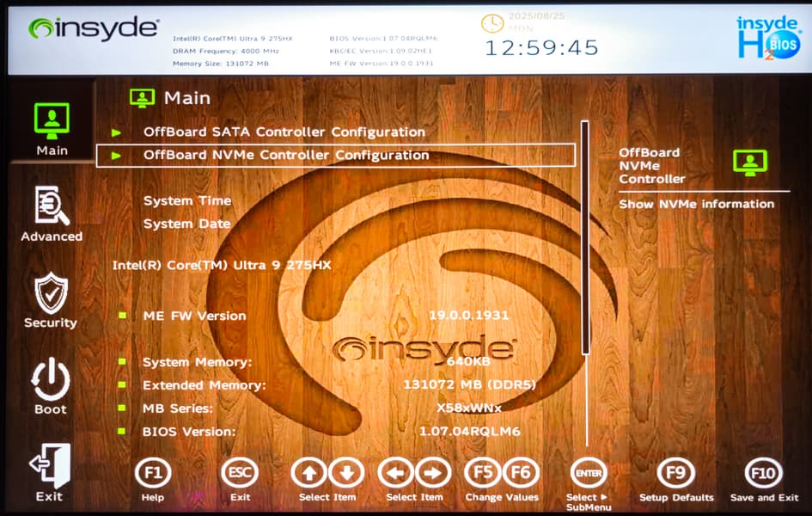Click the BIOS Version label in list
This screenshot has height=516, width=812.
[x=189, y=432]
